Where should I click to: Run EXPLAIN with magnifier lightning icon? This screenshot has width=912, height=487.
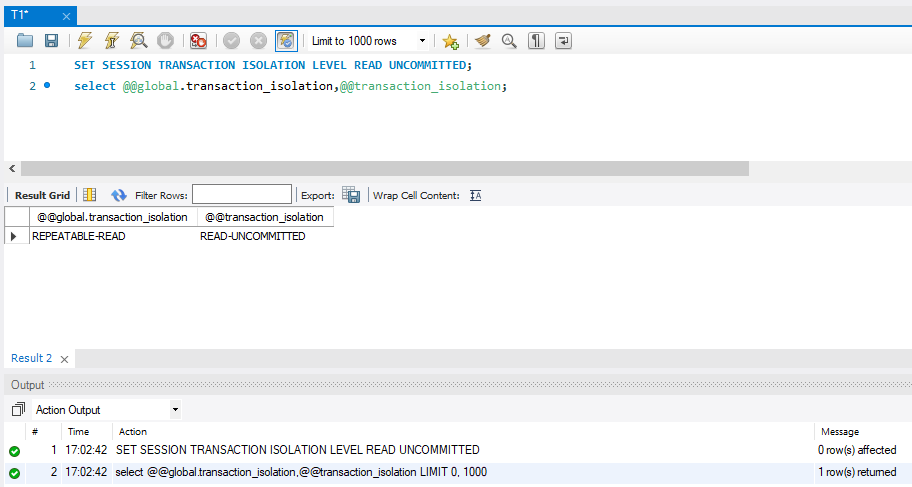(x=138, y=41)
